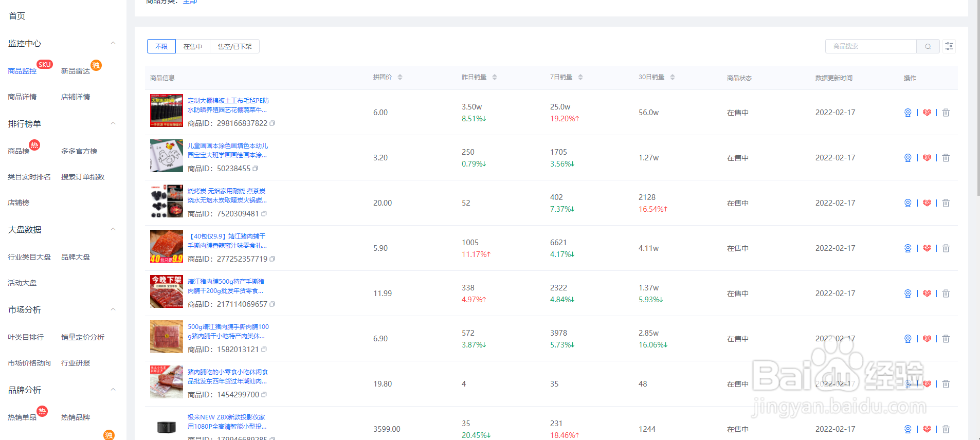The image size is (980, 440).
Task: Copy the product ID 277252357719
Action: tap(273, 259)
